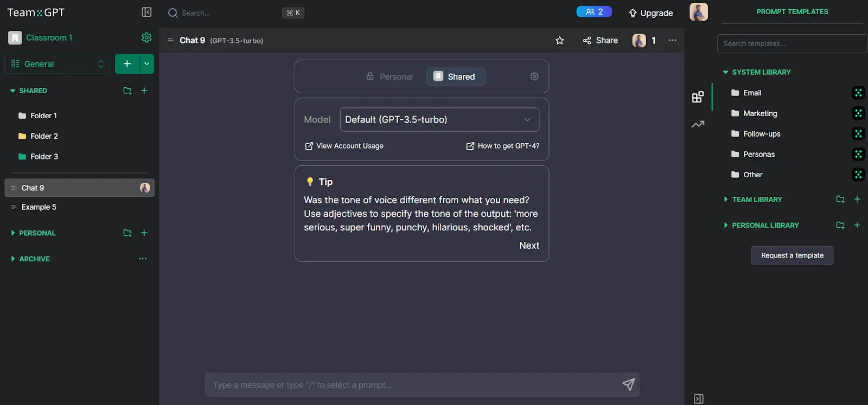Add template to TEAM LIBRARY

coord(857,199)
